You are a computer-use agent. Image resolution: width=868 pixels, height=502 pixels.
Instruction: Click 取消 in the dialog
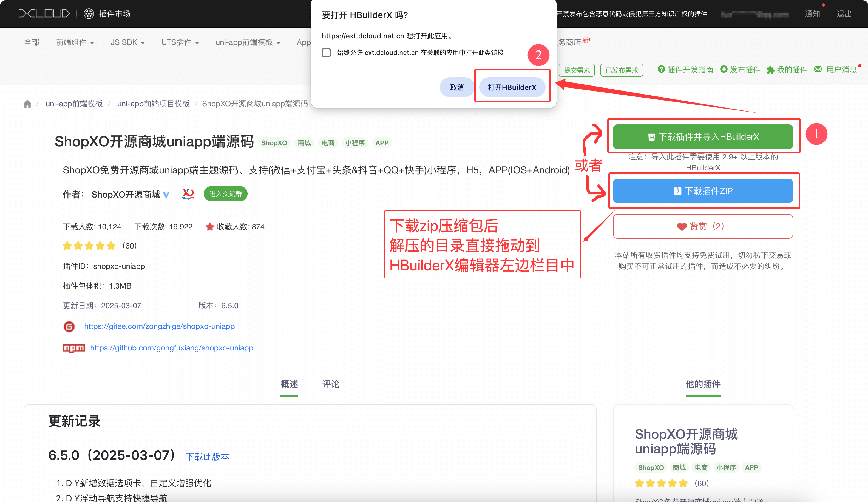[x=457, y=87]
